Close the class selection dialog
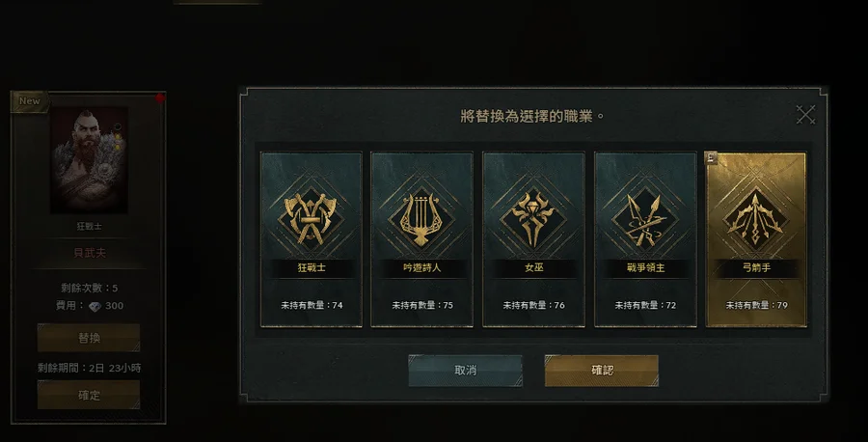868x442 pixels. click(x=805, y=115)
